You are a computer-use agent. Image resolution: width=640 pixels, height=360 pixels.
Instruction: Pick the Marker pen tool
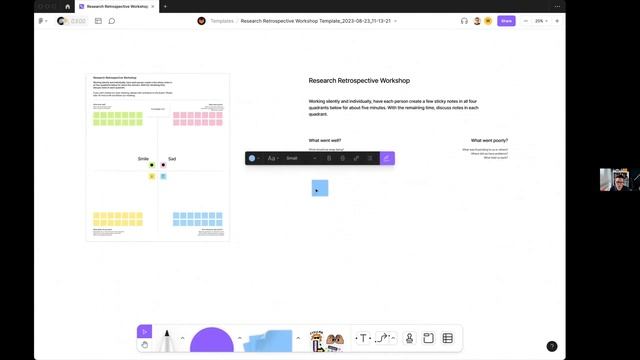[167, 340]
